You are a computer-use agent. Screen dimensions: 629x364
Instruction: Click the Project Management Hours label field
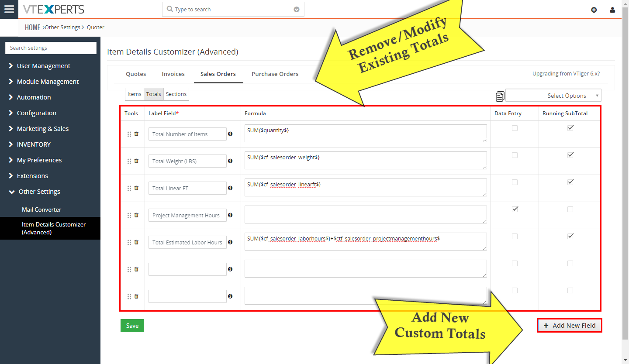tap(187, 216)
